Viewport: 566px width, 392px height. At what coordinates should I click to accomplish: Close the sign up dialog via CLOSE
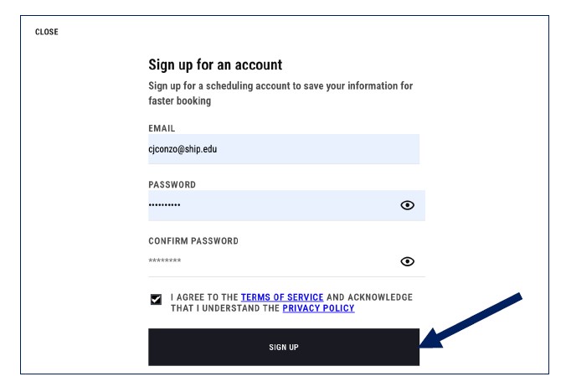[x=47, y=32]
